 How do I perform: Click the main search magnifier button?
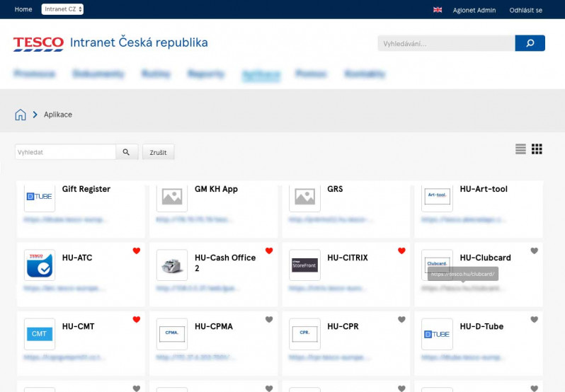530,43
